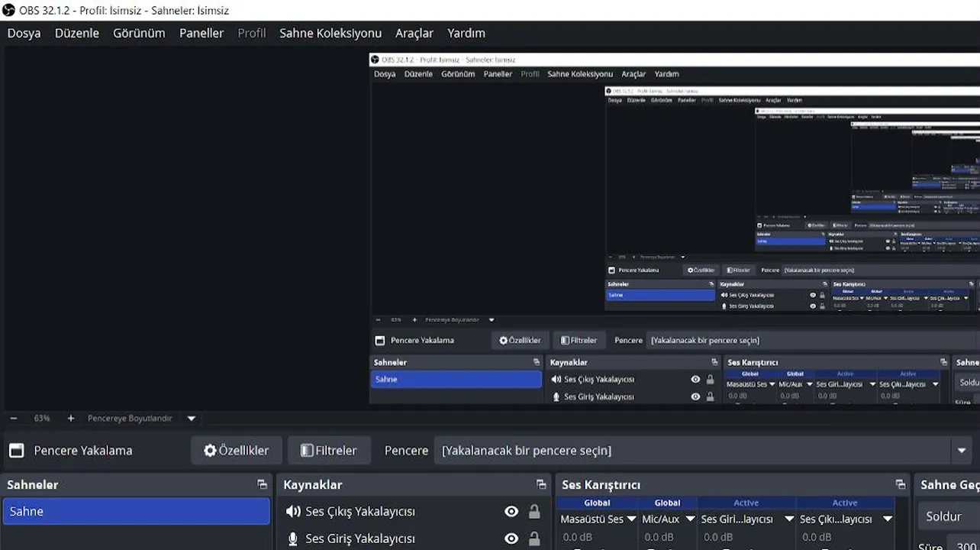980x550 pixels.
Task: Click the Pencere Yakalama window source icon
Action: click(x=17, y=451)
